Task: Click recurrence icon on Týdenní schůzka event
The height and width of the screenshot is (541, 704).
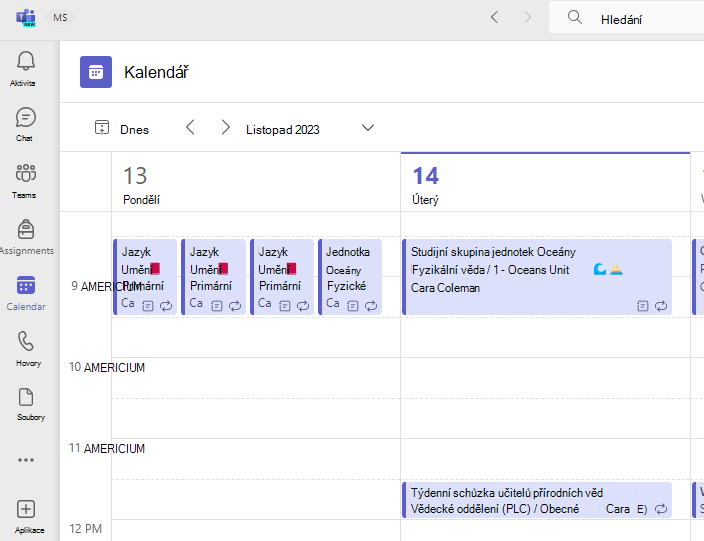Action: point(661,509)
